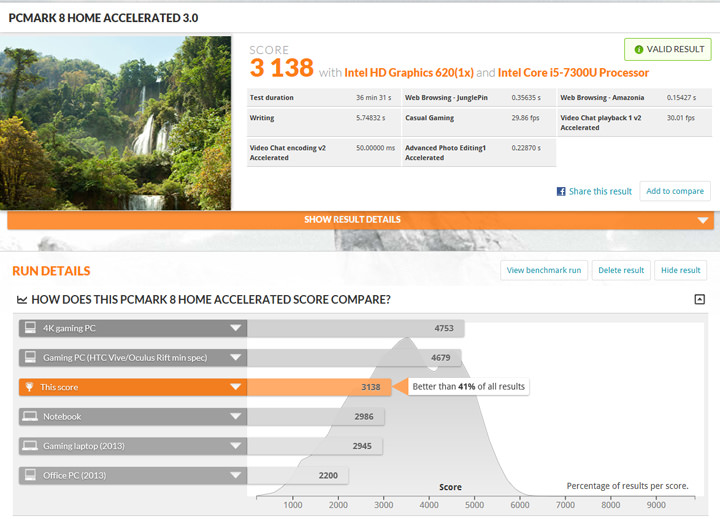This screenshot has height=519, width=720.
Task: Open the This score dropdown arrow
Action: [x=236, y=387]
